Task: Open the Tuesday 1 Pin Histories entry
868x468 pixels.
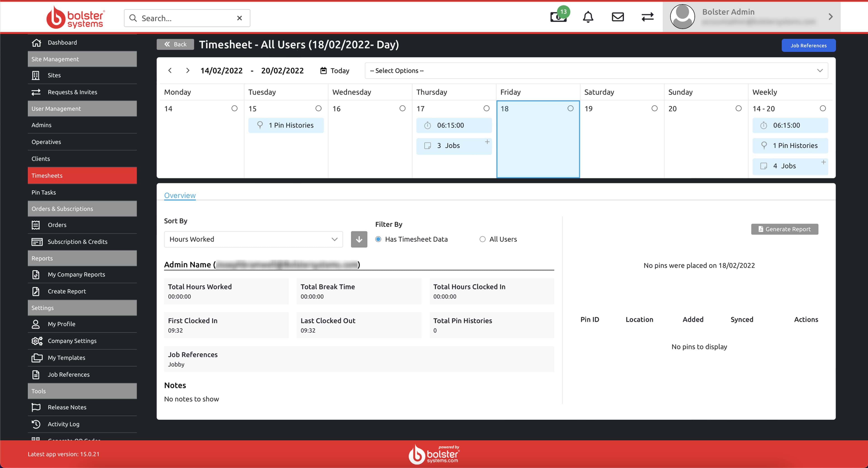Action: coord(286,125)
